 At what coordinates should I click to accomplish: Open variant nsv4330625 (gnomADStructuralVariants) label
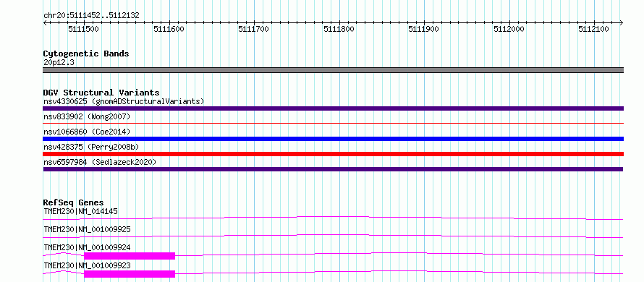tap(124, 101)
